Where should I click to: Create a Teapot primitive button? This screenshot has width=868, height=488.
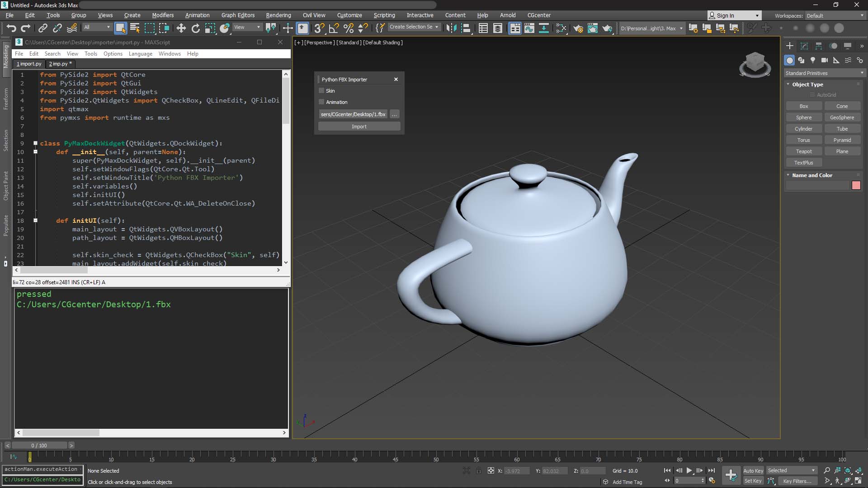pos(803,151)
